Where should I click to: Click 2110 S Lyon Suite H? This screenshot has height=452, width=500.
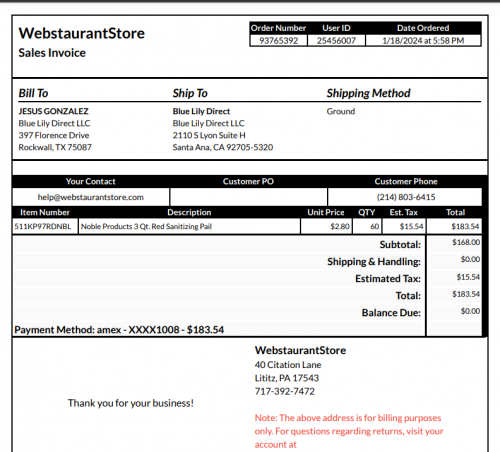pos(209,135)
